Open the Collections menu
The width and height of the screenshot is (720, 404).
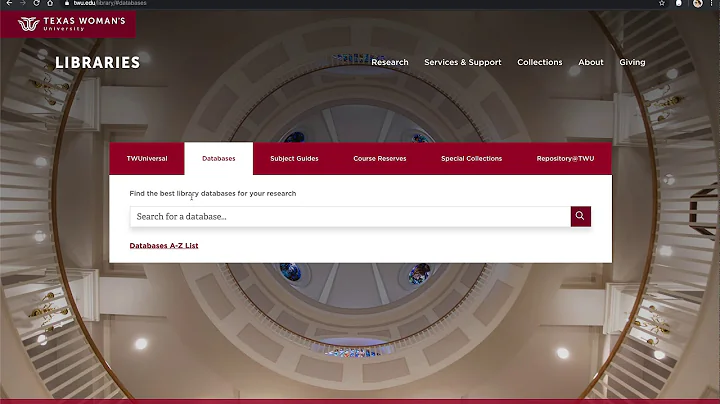540,62
